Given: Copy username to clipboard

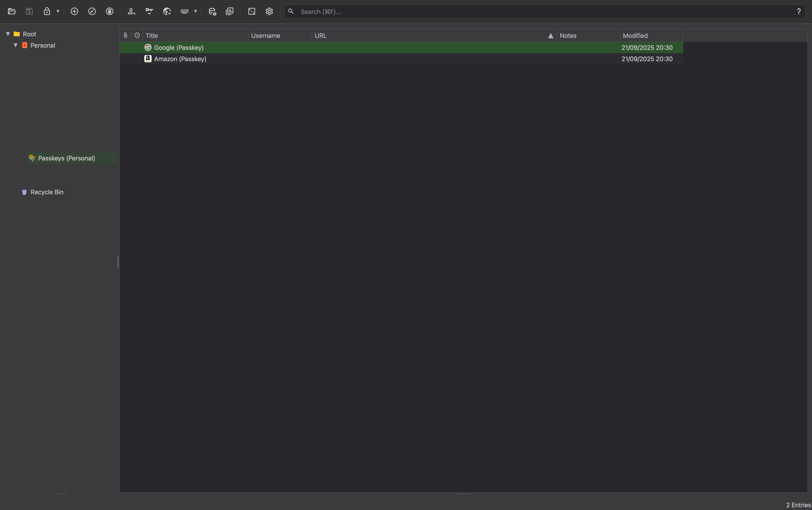Looking at the screenshot, I should (x=131, y=12).
